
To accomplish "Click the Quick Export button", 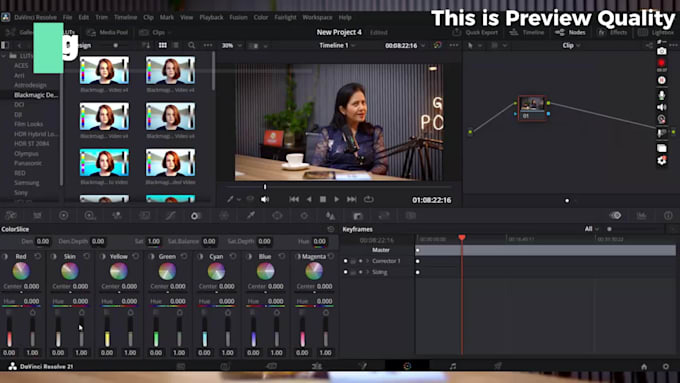I will point(475,33).
